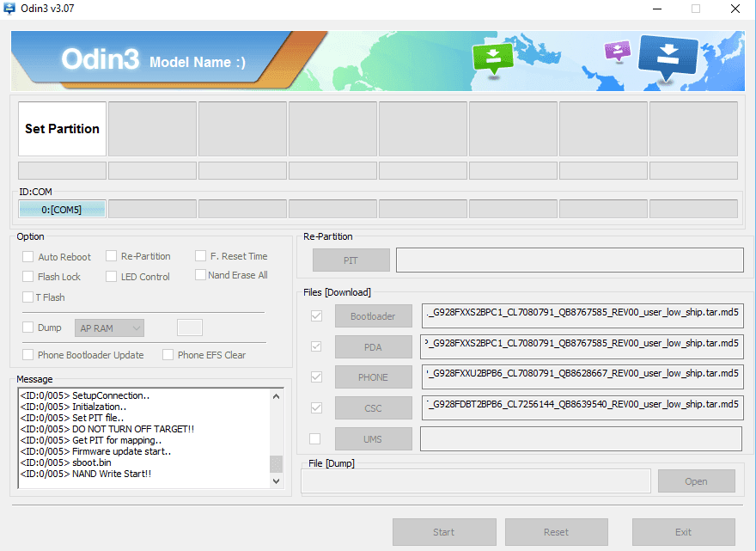Click the PIT button
This screenshot has height=551, width=756.
click(x=351, y=260)
